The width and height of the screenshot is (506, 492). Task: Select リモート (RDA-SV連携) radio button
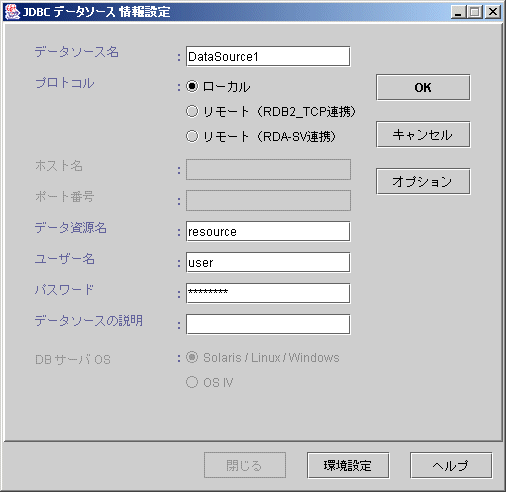pyautogui.click(x=192, y=136)
